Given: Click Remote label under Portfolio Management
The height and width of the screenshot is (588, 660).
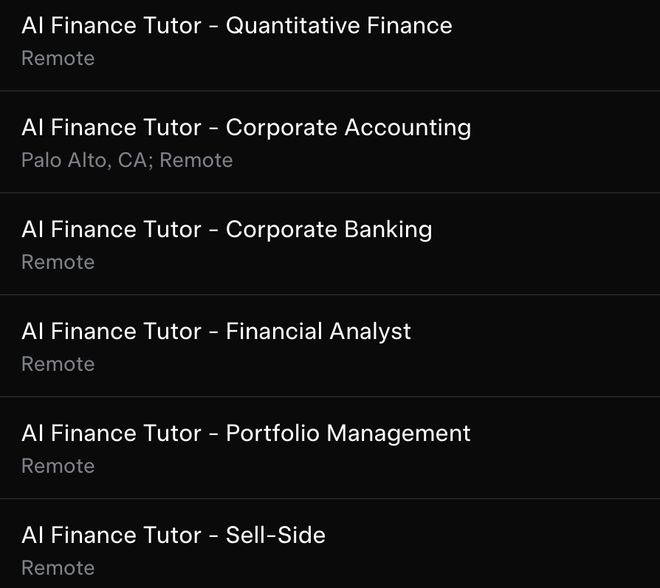Looking at the screenshot, I should click(58, 467).
